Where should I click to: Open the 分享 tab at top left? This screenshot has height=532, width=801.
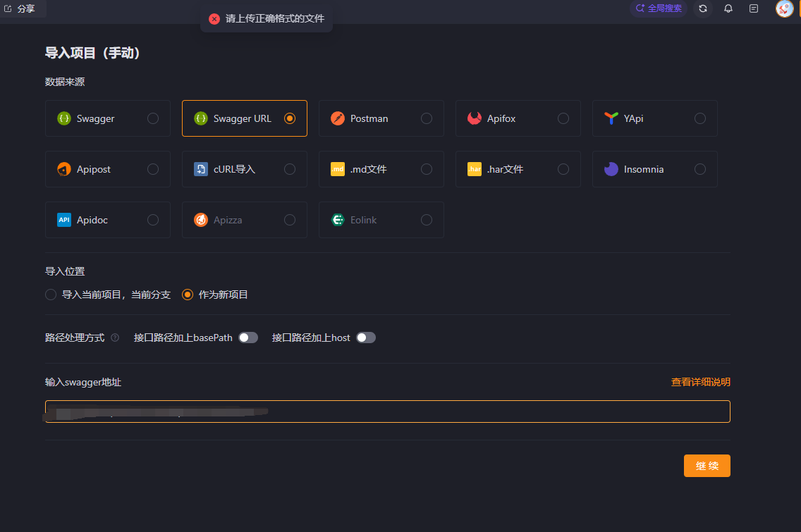20,8
